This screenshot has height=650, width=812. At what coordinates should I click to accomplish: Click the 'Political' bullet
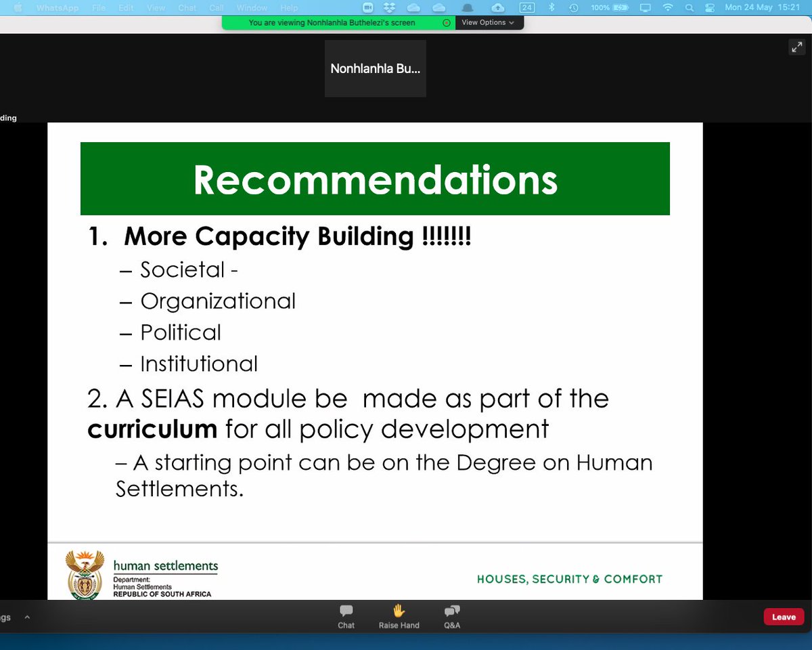pos(181,332)
